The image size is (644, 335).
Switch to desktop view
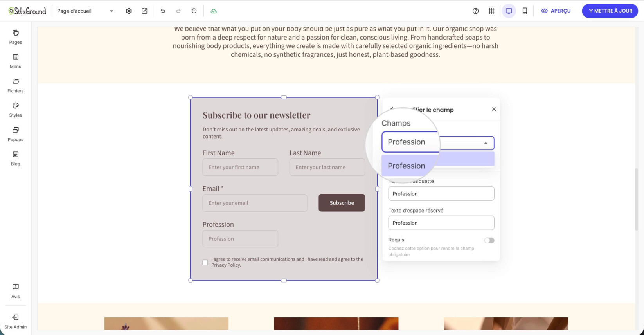509,11
